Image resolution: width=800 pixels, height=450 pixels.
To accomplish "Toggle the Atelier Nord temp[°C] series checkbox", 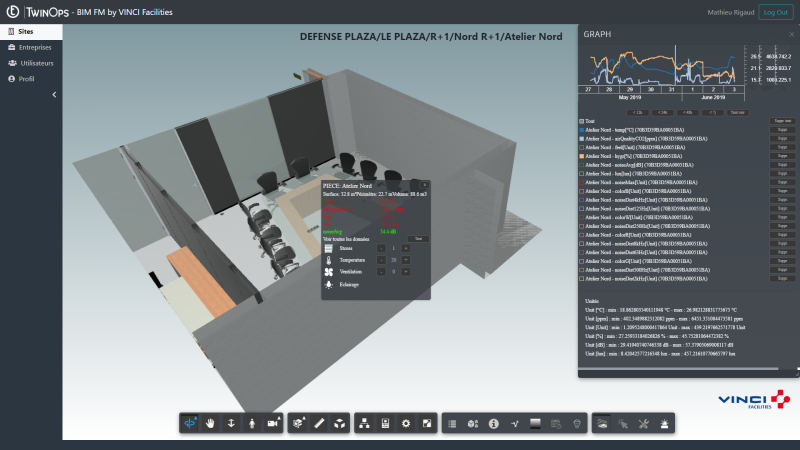I will coord(583,130).
